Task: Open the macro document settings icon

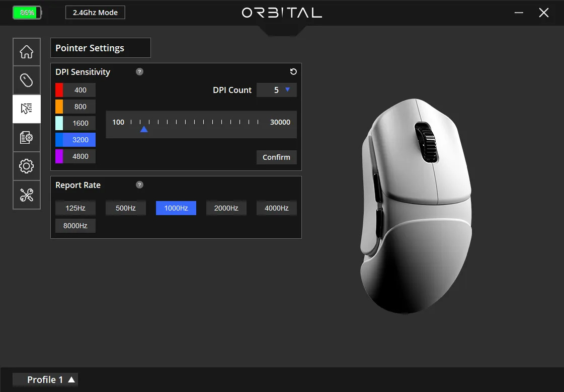Action: [x=26, y=138]
